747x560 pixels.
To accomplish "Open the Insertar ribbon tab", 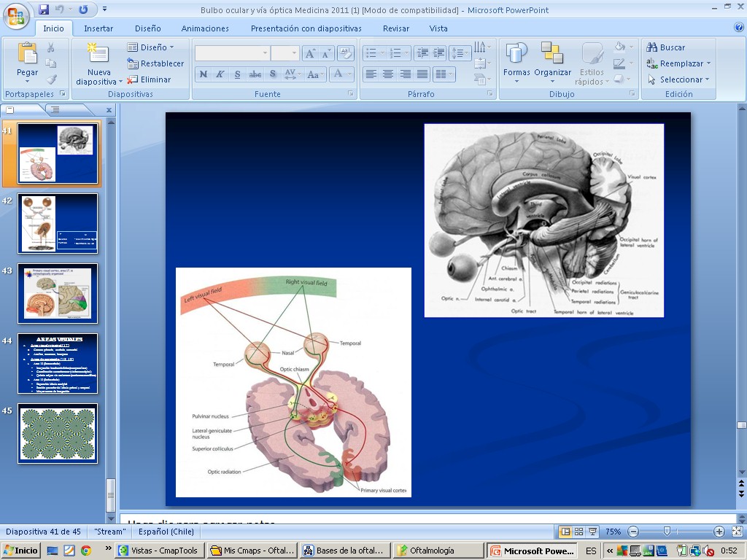I will pyautogui.click(x=98, y=28).
